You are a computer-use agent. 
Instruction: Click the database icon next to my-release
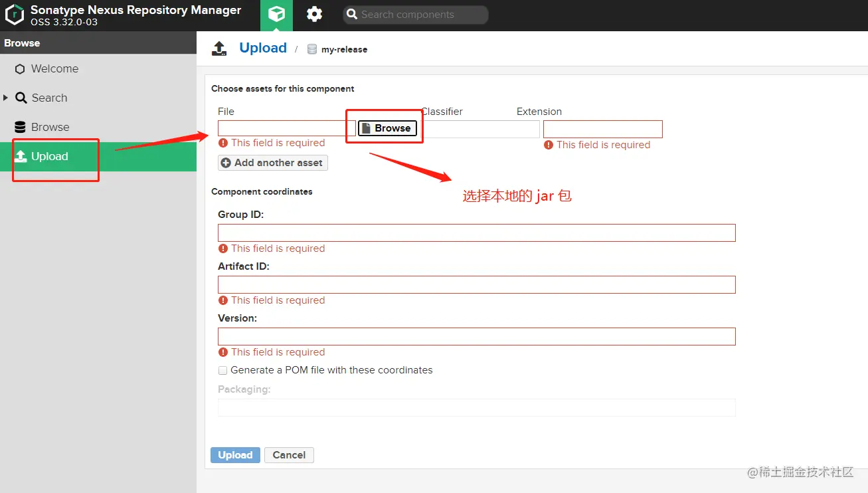[312, 49]
